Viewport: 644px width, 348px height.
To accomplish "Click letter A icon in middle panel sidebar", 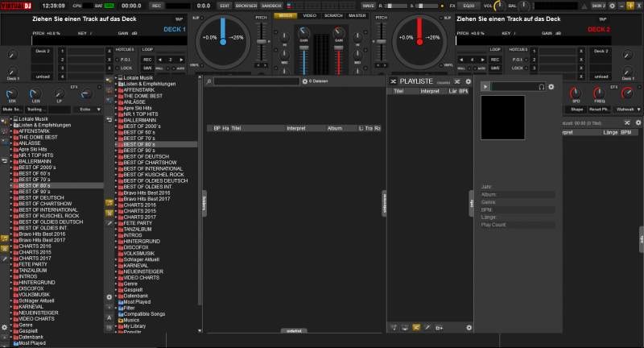I will click(109, 317).
